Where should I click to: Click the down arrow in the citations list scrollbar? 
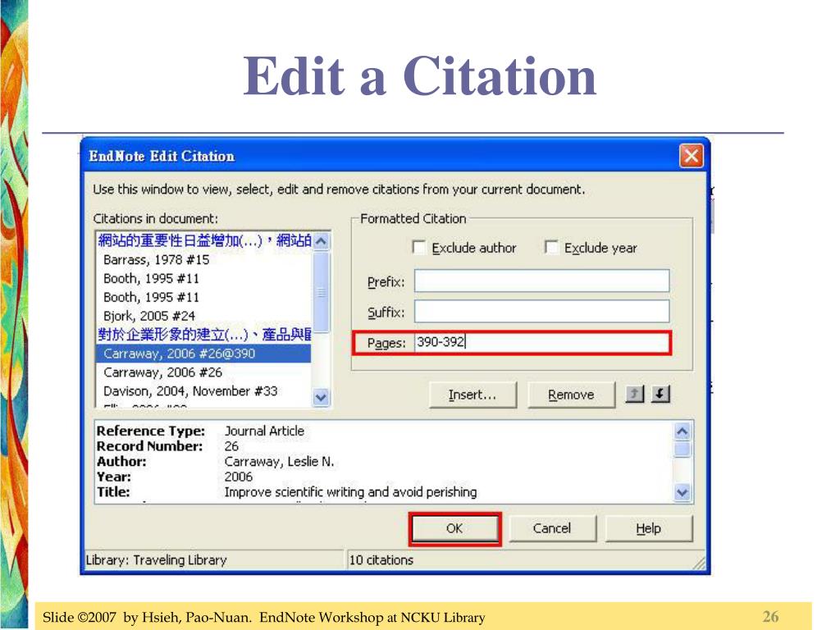321,398
